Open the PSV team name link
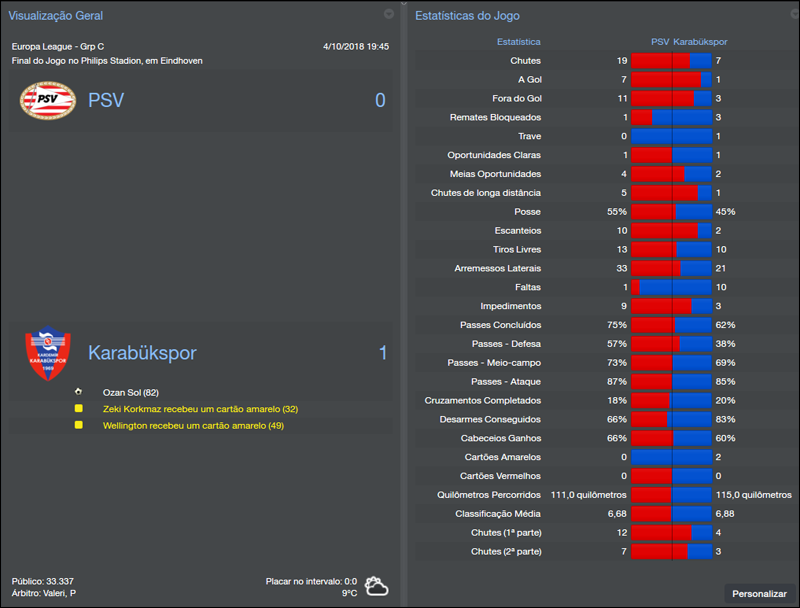Screen dimensions: 800x608 pos(106,100)
